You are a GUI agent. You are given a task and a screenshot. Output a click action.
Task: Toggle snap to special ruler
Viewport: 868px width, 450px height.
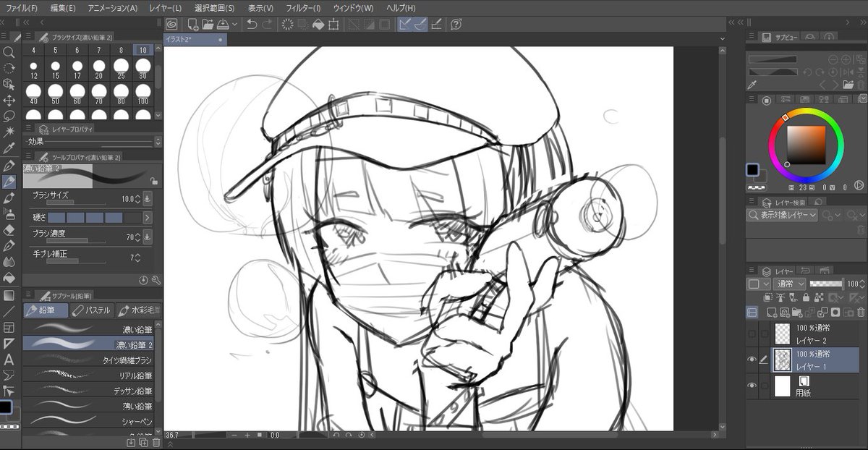(420, 25)
